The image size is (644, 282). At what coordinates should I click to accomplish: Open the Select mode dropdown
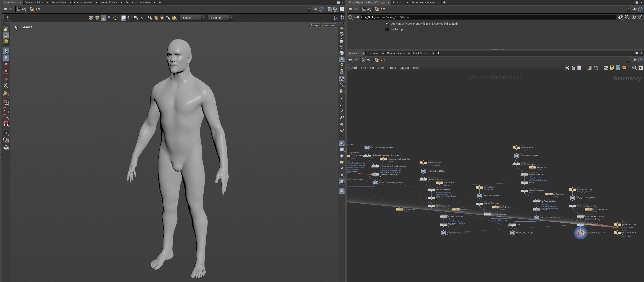coord(192,17)
